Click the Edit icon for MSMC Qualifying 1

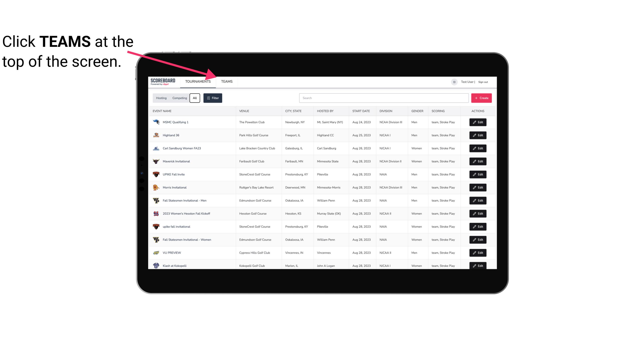click(478, 122)
